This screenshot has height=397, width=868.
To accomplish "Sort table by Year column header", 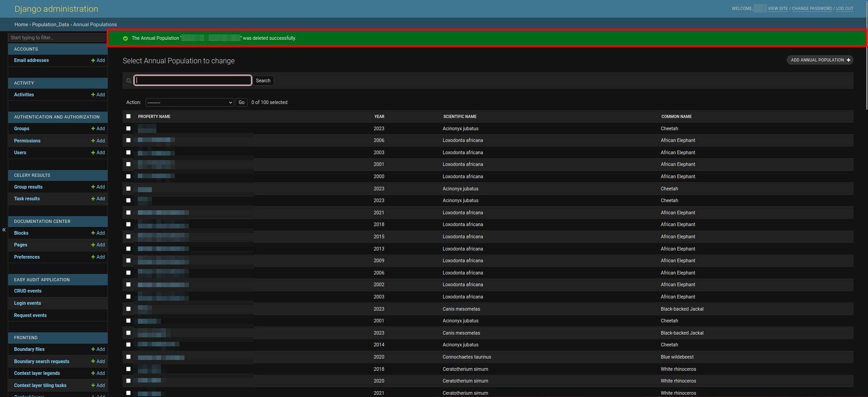I will 379,117.
